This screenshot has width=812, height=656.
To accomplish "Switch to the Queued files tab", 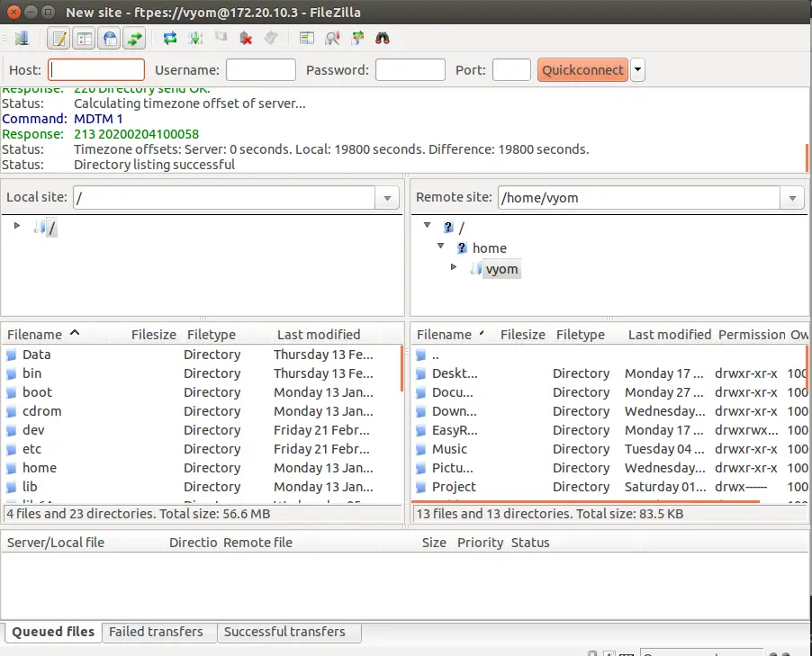I will (53, 633).
